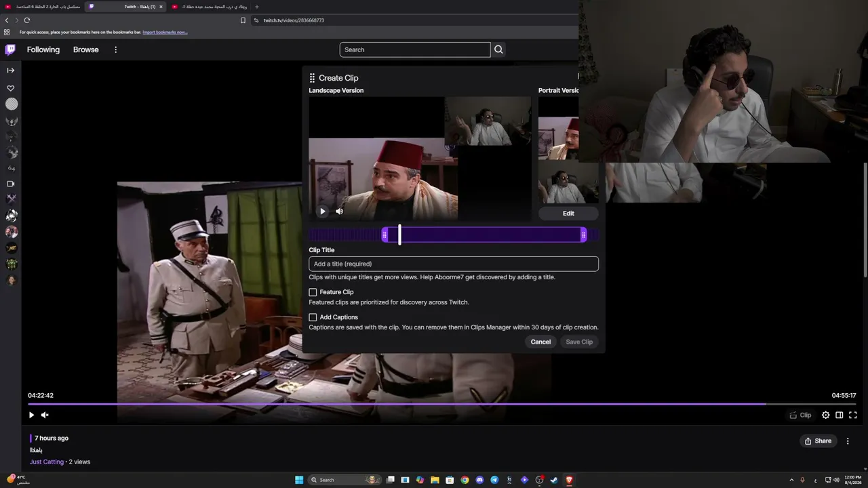Open more options next to Share
The image size is (868, 488).
[x=848, y=441]
